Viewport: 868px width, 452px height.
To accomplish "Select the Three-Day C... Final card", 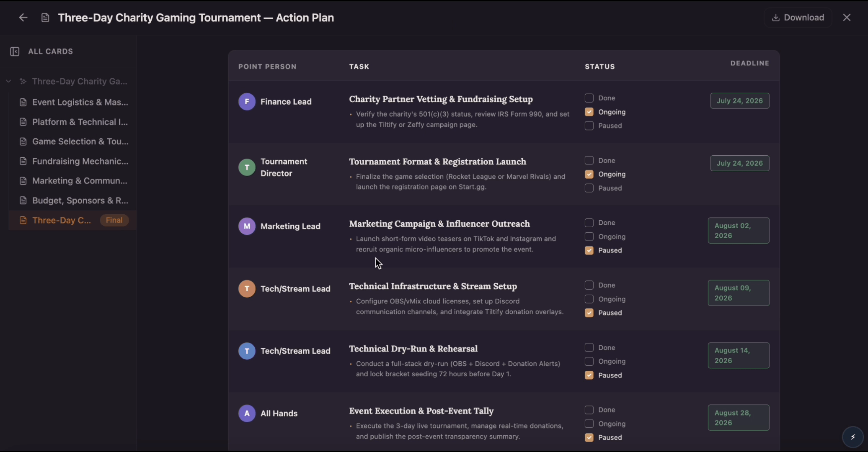I will 73,220.
